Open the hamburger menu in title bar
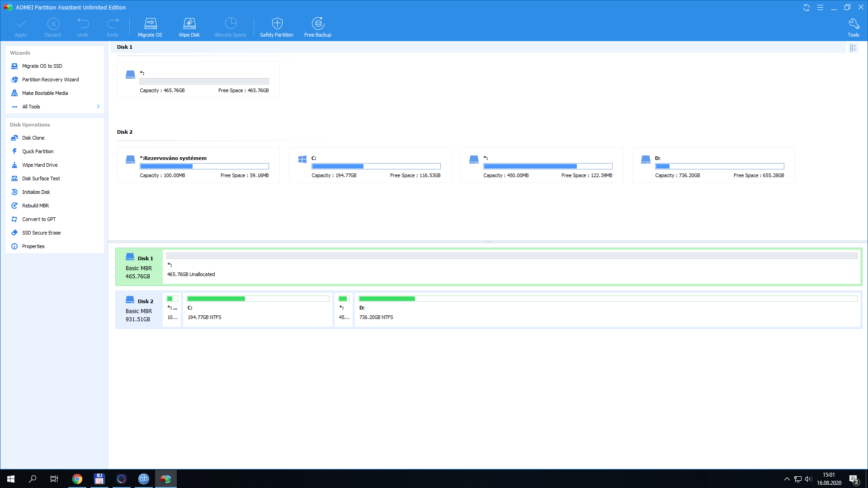868x488 pixels. pos(820,8)
